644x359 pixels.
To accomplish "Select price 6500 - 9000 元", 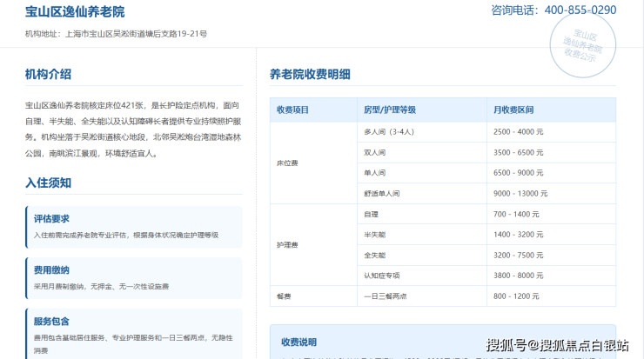I will (x=519, y=173).
